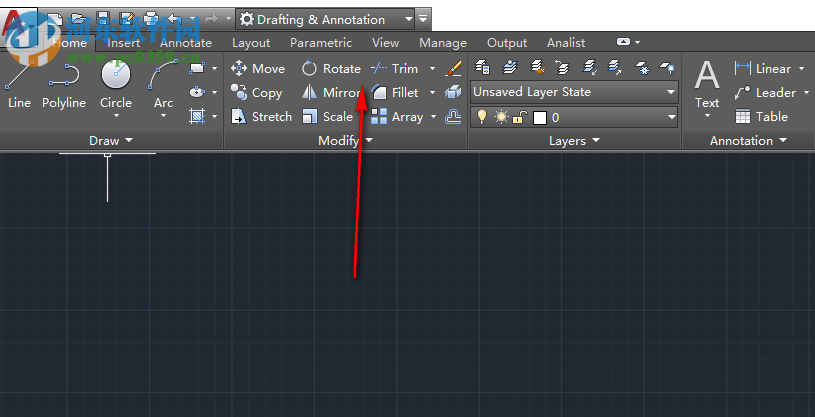Viewport: 815px width, 417px height.
Task: Click the multiline Text tool
Action: (x=707, y=85)
